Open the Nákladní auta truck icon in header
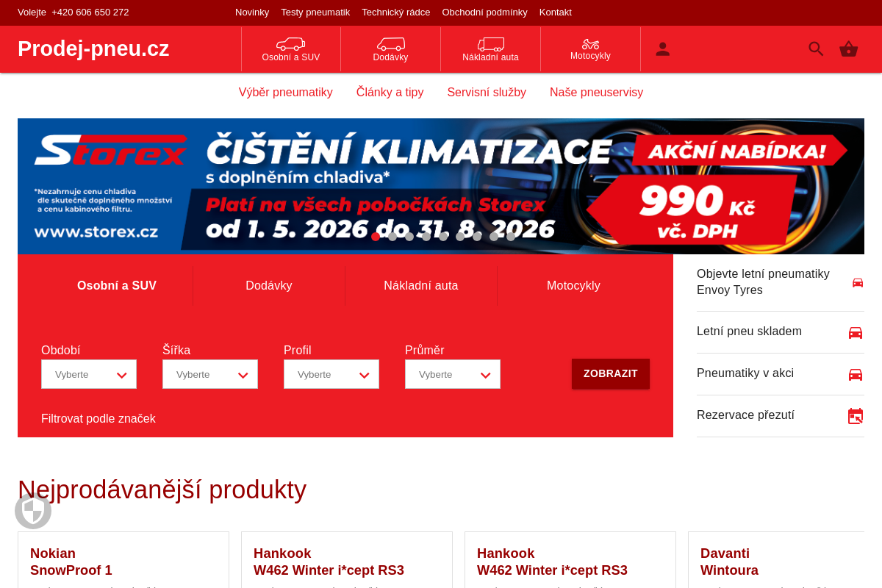 pos(490,44)
